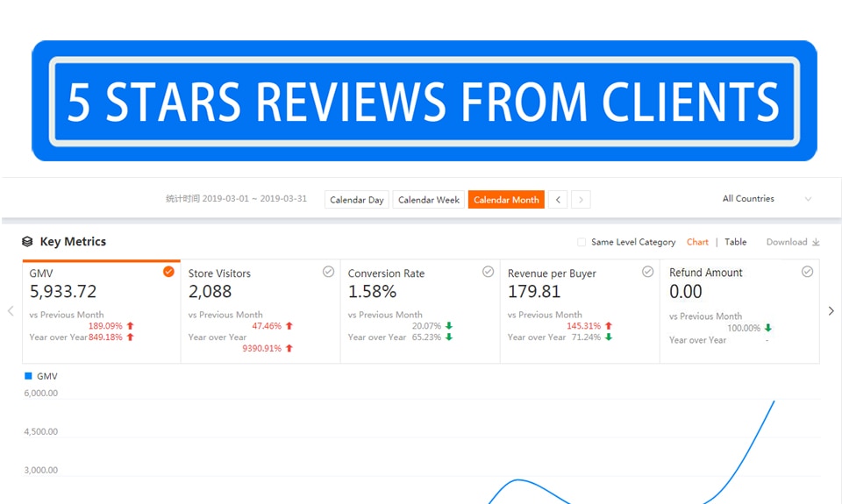Slide metrics cards left with arrow

coord(11,311)
